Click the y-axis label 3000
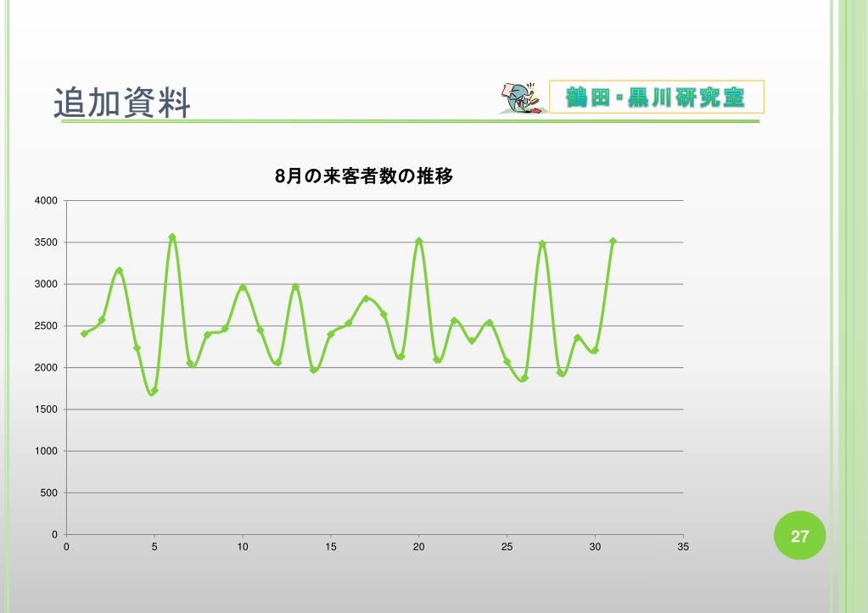868x613 pixels. (x=46, y=284)
